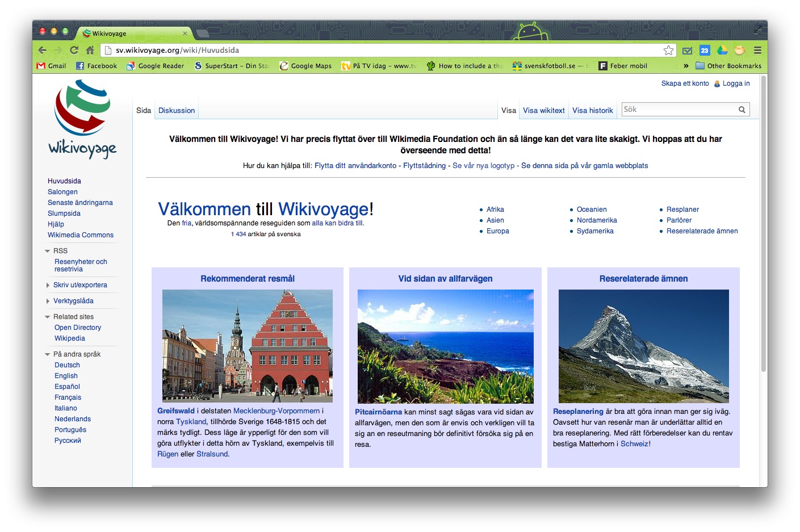Collapse the RSS sidebar section
This screenshot has height=532, width=800.
pos(48,250)
